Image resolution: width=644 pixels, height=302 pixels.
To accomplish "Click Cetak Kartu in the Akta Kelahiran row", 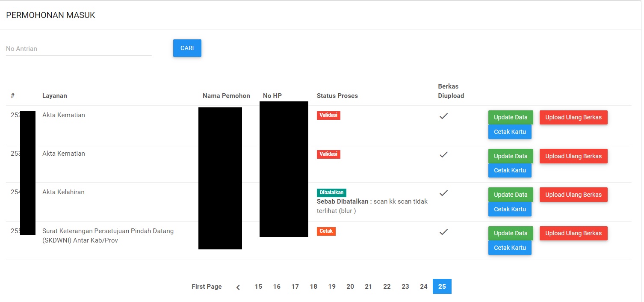I will coord(510,209).
